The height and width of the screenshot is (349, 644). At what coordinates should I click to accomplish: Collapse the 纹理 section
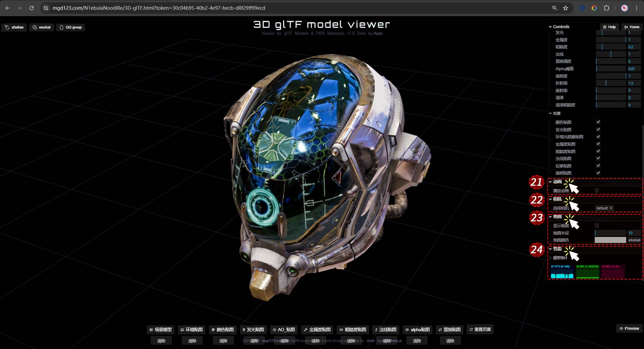click(x=556, y=113)
